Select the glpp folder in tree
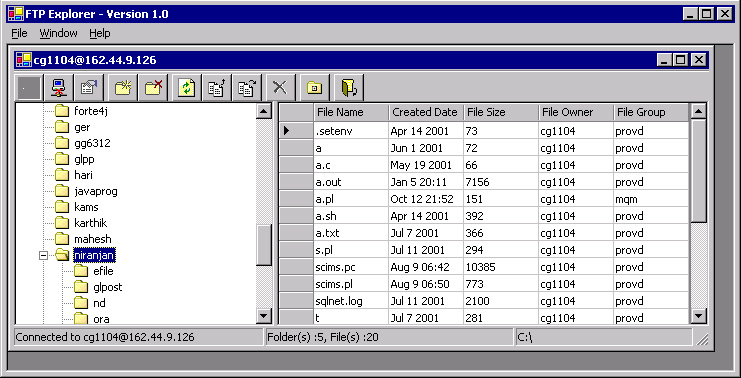This screenshot has height=378, width=741. (x=84, y=159)
